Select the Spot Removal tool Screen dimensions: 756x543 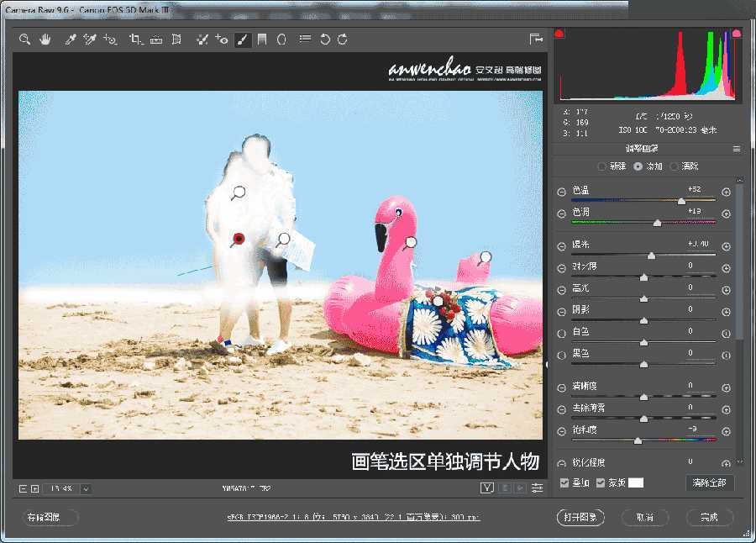[x=202, y=39]
